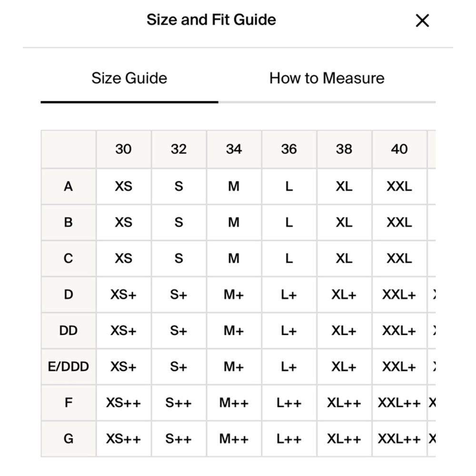
Task: Click the Size and Fit Guide title
Action: tap(211, 20)
